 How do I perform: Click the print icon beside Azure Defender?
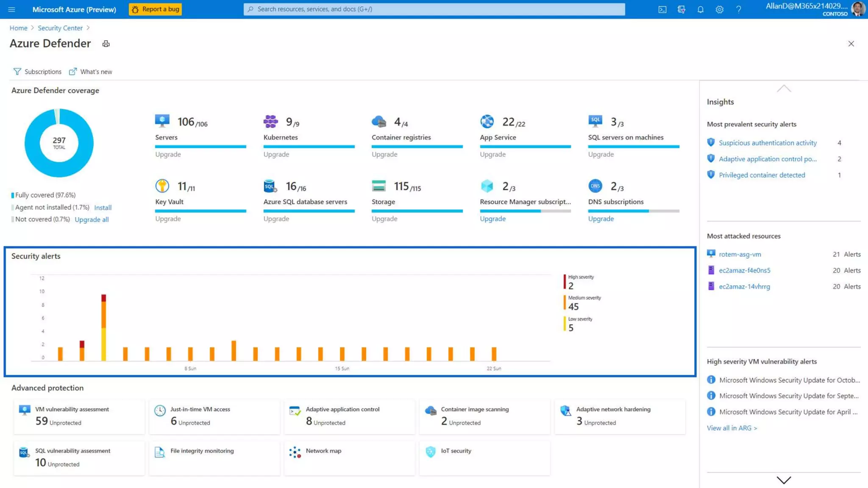tap(106, 44)
